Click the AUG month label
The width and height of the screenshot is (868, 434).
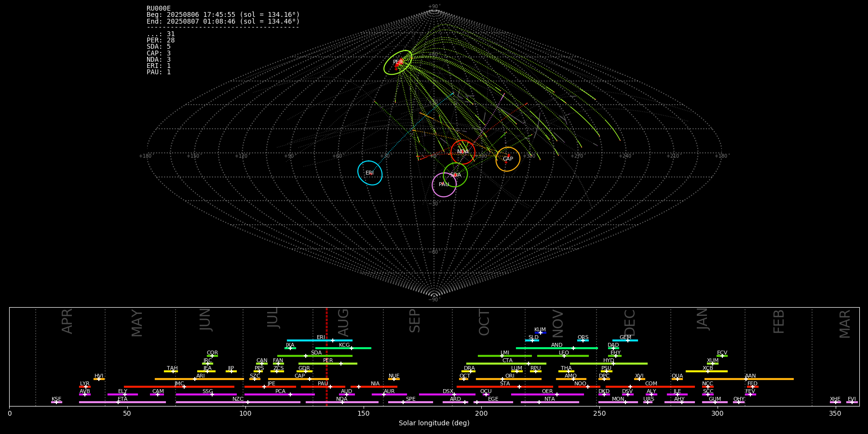pos(343,323)
